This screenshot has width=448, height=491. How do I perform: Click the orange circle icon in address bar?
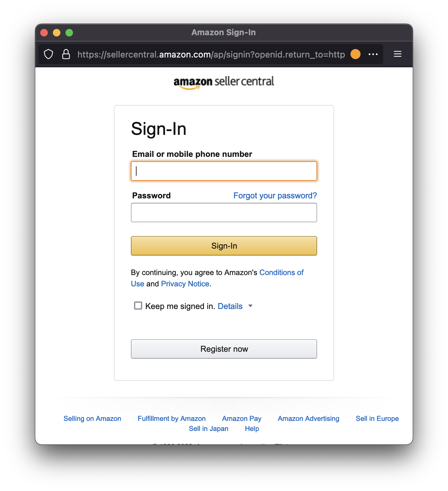click(356, 54)
